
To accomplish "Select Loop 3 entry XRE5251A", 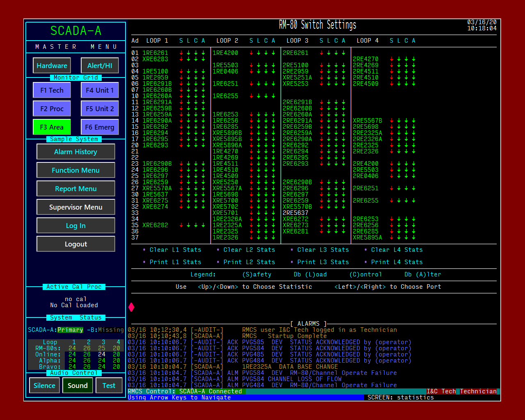I will 297,78.
